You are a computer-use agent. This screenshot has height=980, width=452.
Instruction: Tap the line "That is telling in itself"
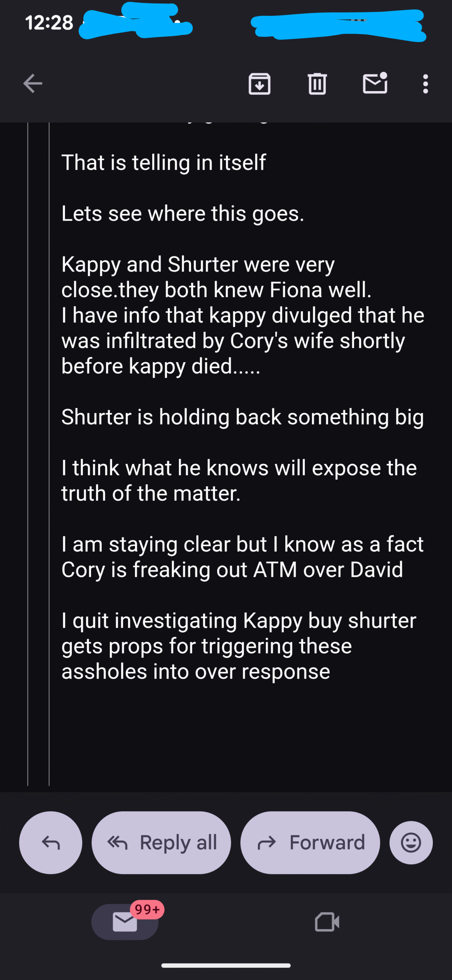pos(164,162)
